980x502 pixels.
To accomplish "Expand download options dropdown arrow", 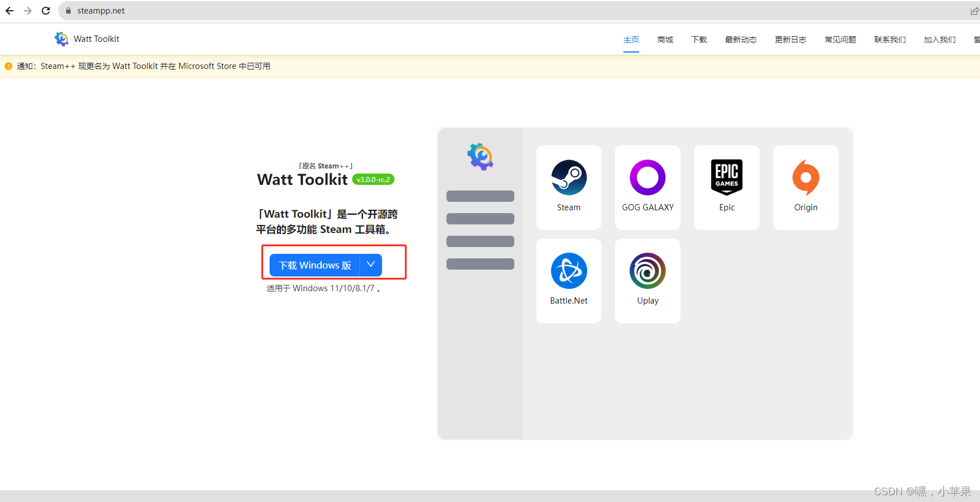I will [x=371, y=265].
